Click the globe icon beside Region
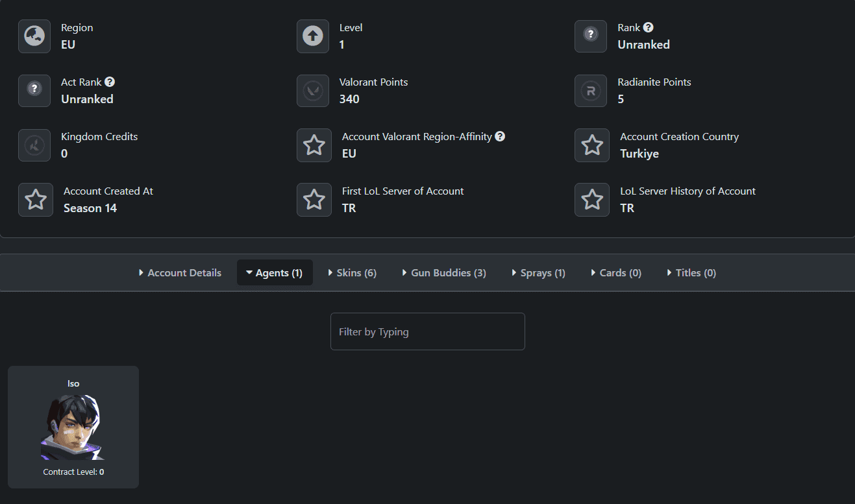Screen dimensions: 855x504 [34, 36]
